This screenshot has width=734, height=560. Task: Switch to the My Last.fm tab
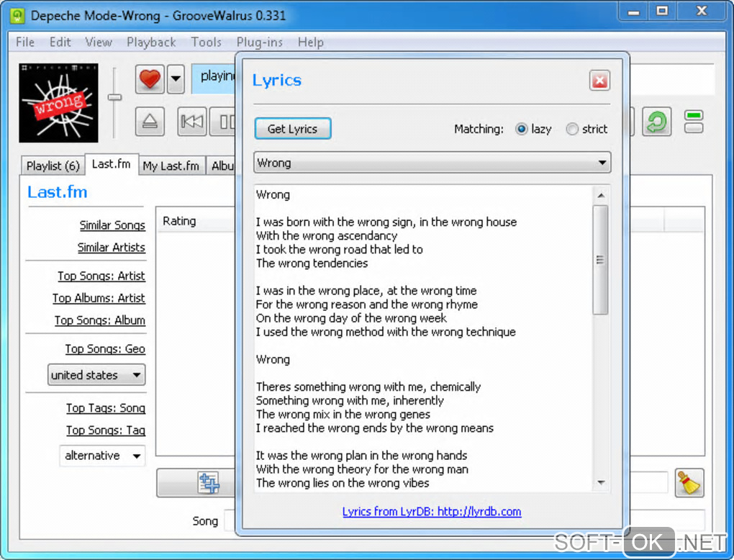tap(171, 166)
